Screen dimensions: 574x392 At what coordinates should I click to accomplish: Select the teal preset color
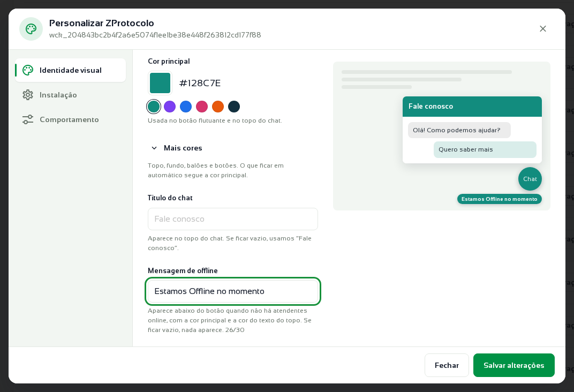(153, 107)
